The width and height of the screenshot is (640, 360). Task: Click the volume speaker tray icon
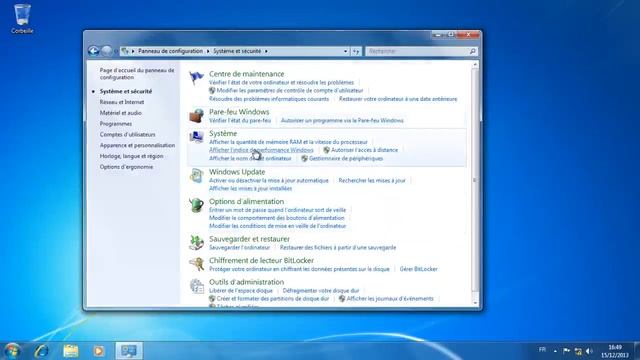589,351
